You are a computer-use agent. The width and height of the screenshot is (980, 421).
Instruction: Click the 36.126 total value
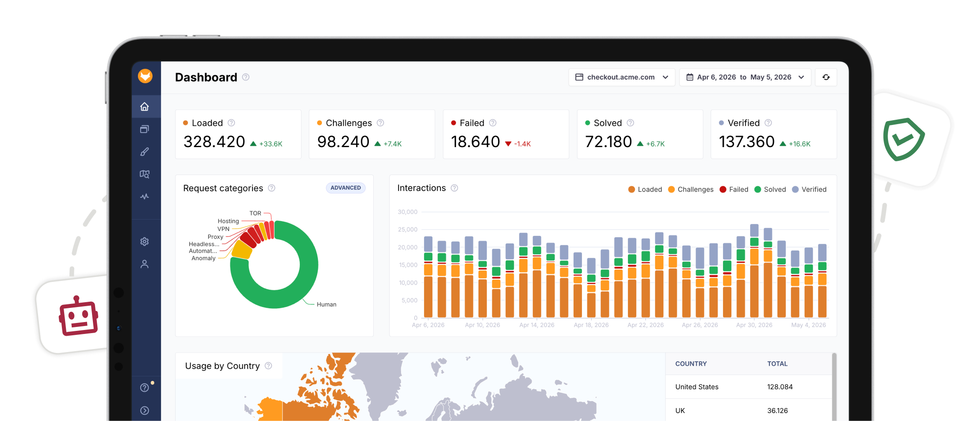tap(777, 410)
